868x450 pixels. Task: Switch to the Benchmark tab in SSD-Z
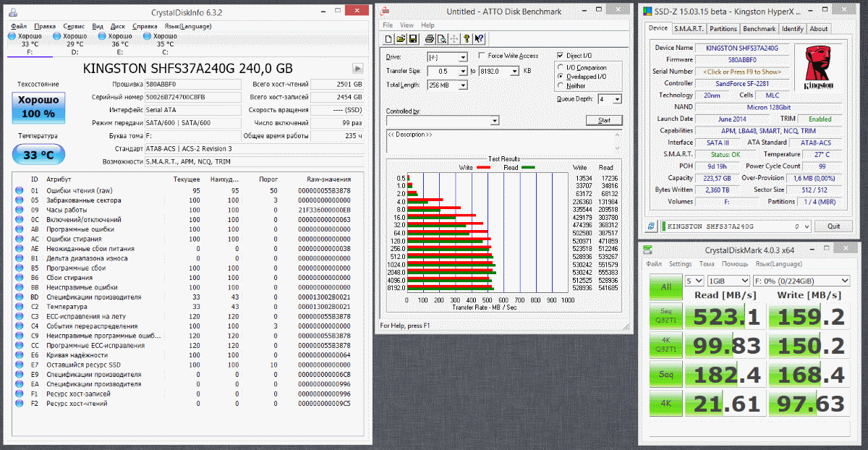[759, 28]
